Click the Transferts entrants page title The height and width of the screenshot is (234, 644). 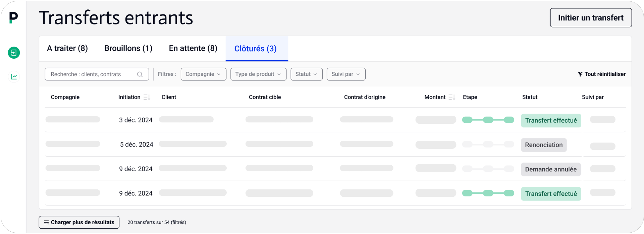116,18
